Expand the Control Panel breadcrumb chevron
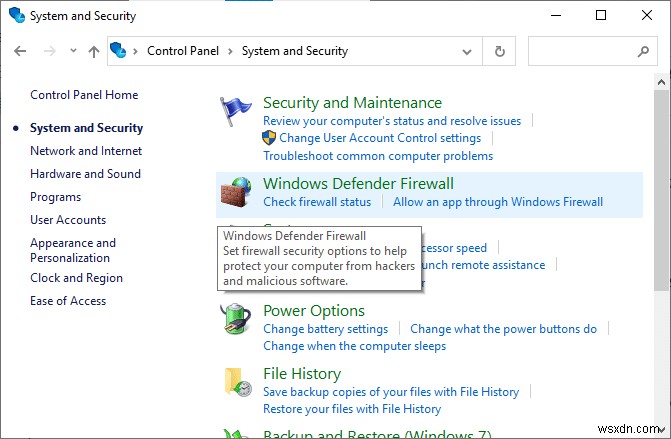671x439 pixels. click(x=232, y=51)
